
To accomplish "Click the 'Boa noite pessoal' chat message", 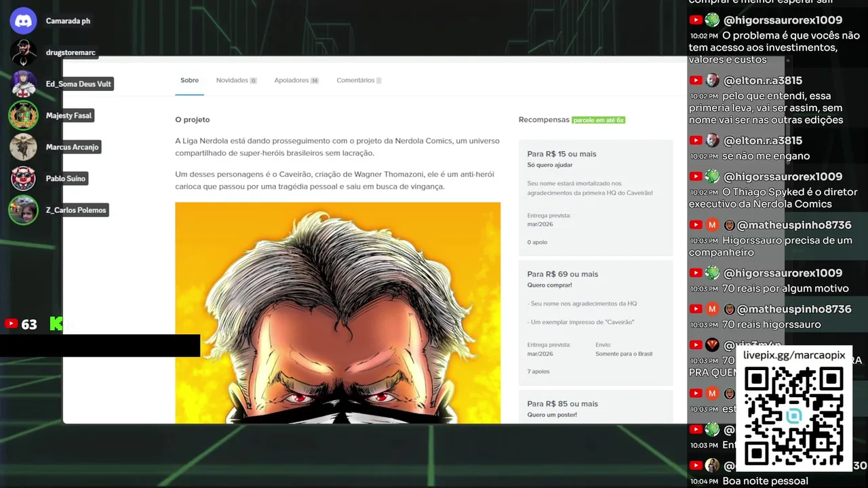I will tap(765, 481).
